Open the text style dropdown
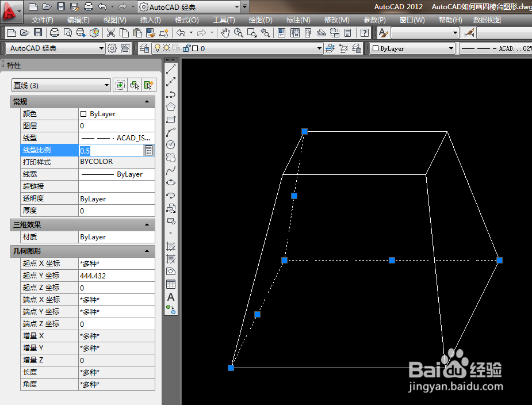Image resolution: width=532 pixels, height=405 pixels. coord(425,33)
